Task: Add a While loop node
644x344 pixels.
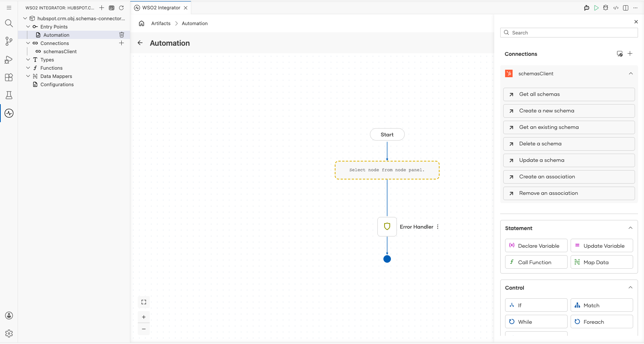Action: (x=536, y=322)
